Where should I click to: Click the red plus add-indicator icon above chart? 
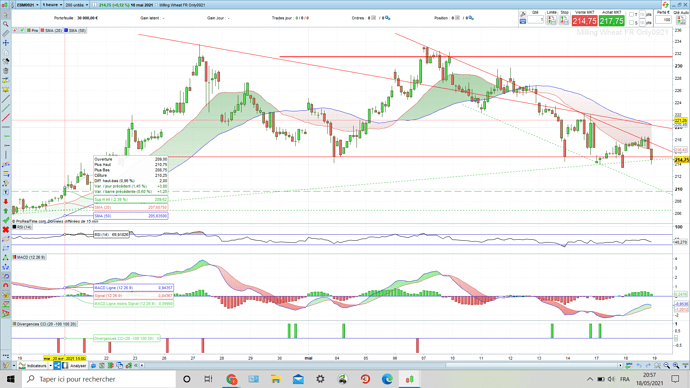pyautogui.click(x=15, y=30)
